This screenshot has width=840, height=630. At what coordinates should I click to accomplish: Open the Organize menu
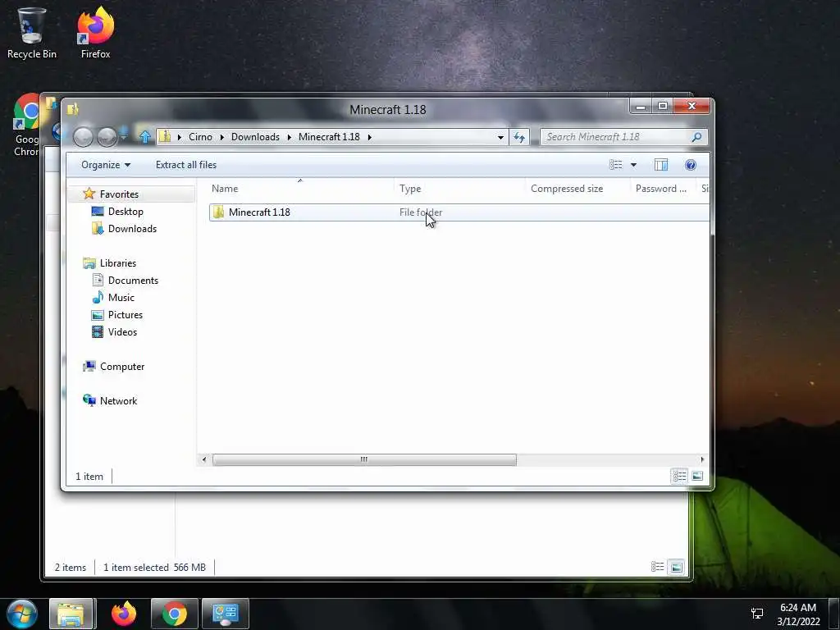(x=106, y=165)
